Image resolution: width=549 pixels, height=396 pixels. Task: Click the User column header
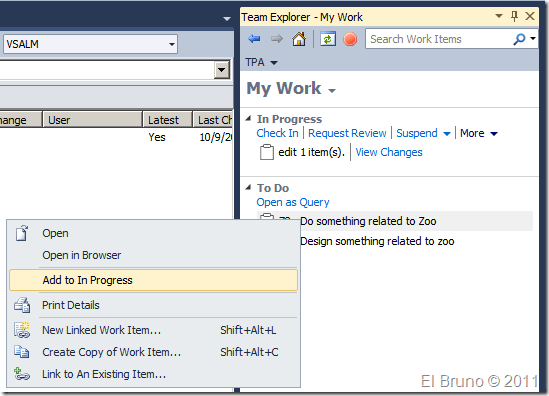pyautogui.click(x=92, y=120)
